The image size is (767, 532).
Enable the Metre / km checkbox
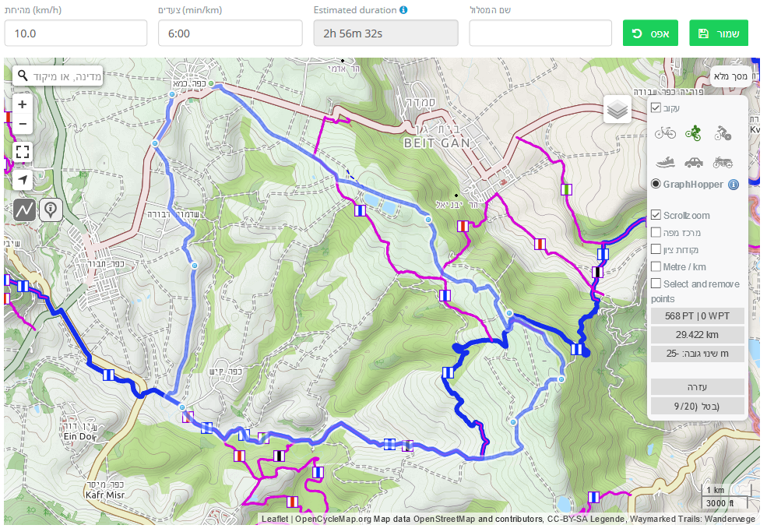[x=656, y=266]
